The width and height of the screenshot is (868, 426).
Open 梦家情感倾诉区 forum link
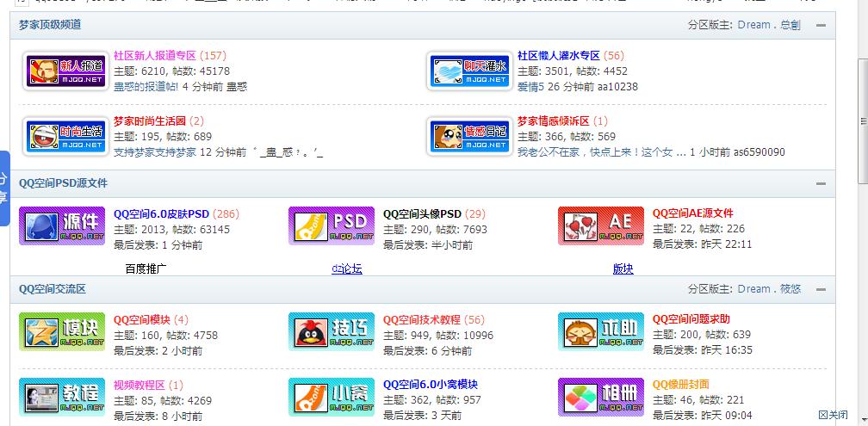[554, 120]
